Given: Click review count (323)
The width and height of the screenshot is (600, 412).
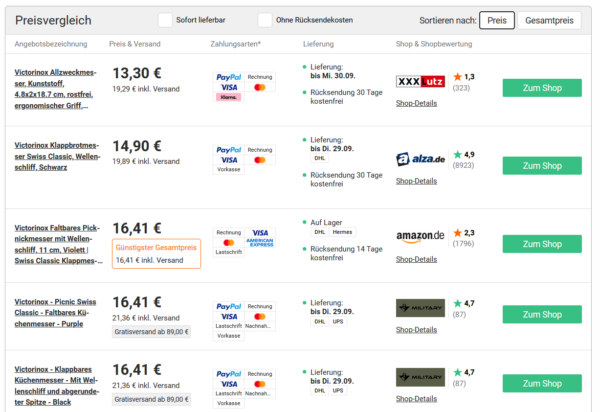Looking at the screenshot, I should 461,88.
